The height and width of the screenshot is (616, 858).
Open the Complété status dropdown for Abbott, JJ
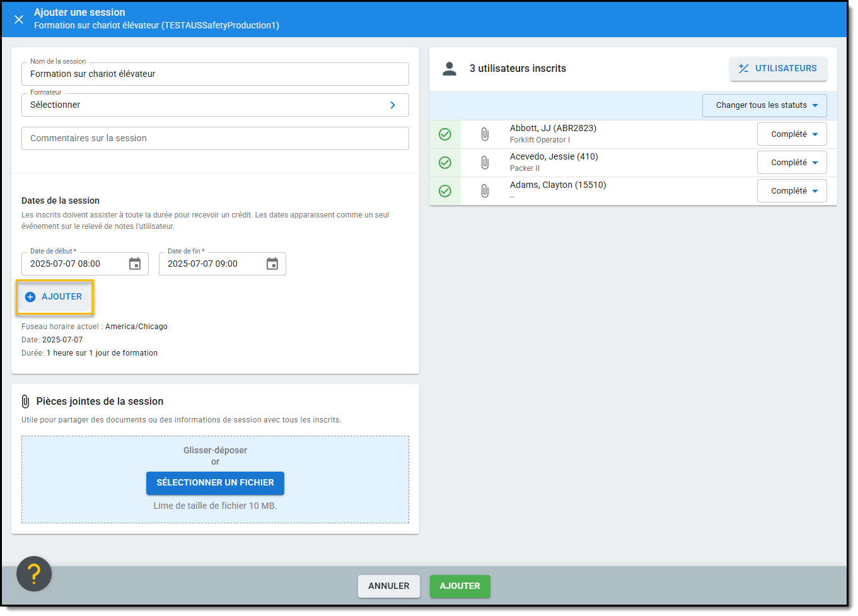point(792,134)
